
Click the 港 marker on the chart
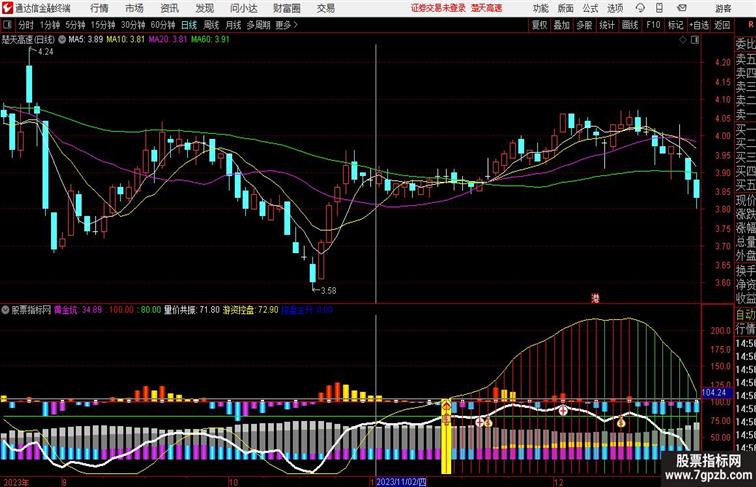tap(595, 298)
